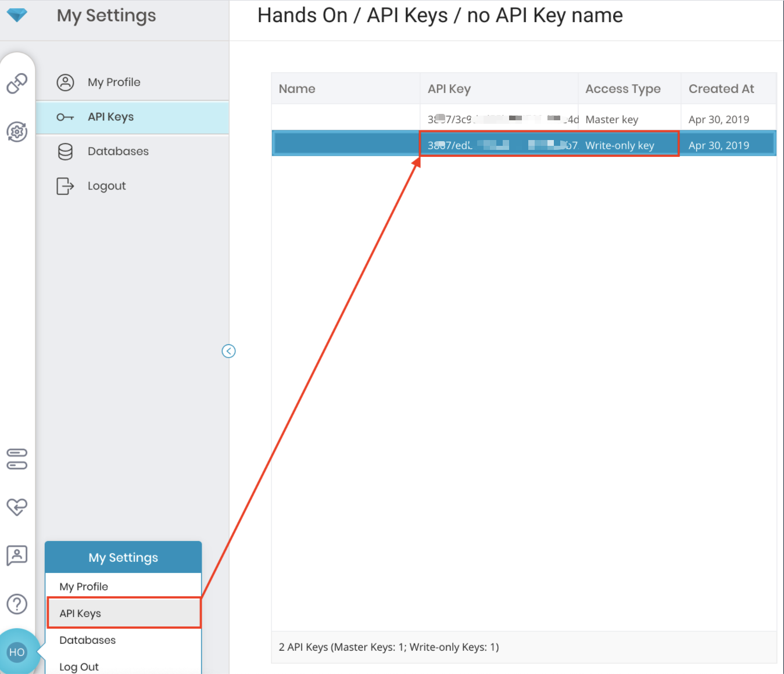This screenshot has width=784, height=674.
Task: Click the HO user avatar badge
Action: [x=17, y=652]
